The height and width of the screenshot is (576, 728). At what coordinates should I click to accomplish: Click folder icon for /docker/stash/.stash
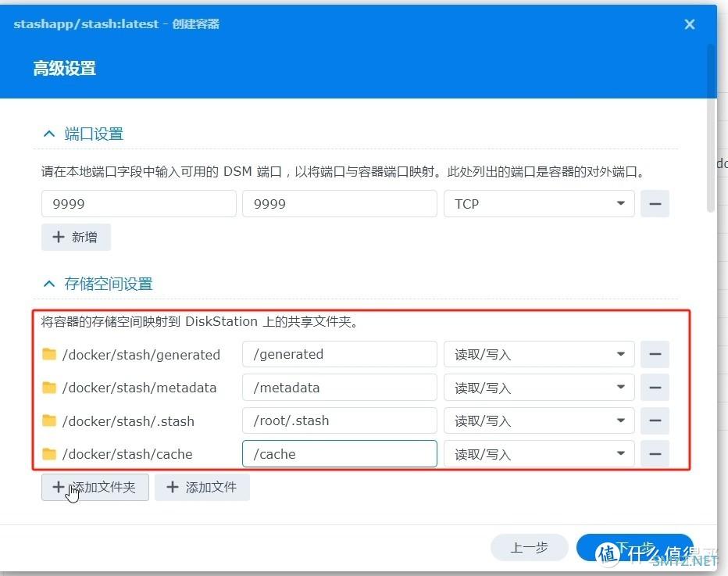tap(48, 420)
